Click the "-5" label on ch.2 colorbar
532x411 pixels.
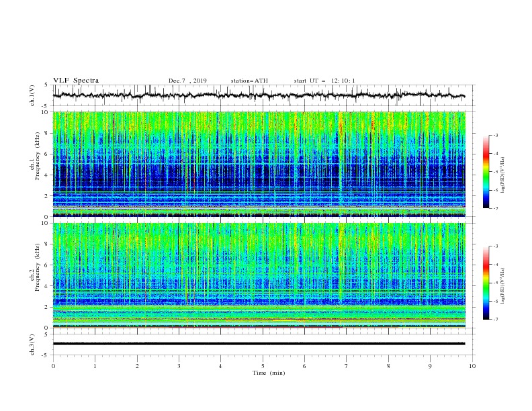tap(495, 283)
